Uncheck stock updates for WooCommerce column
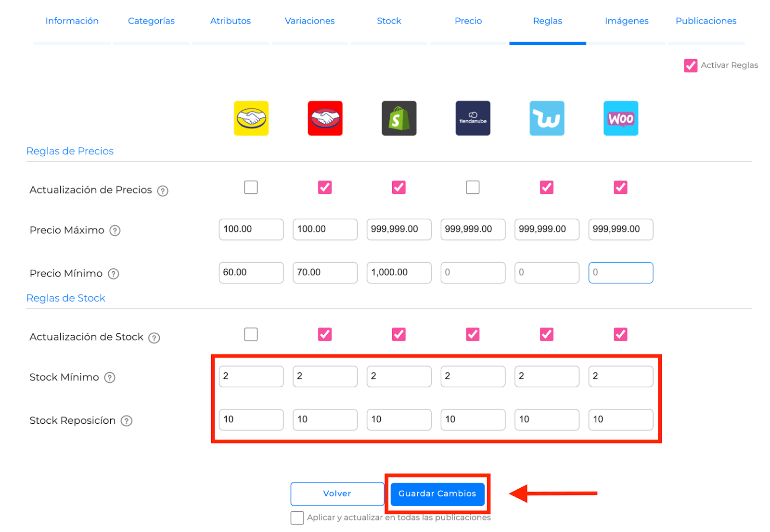 click(621, 334)
